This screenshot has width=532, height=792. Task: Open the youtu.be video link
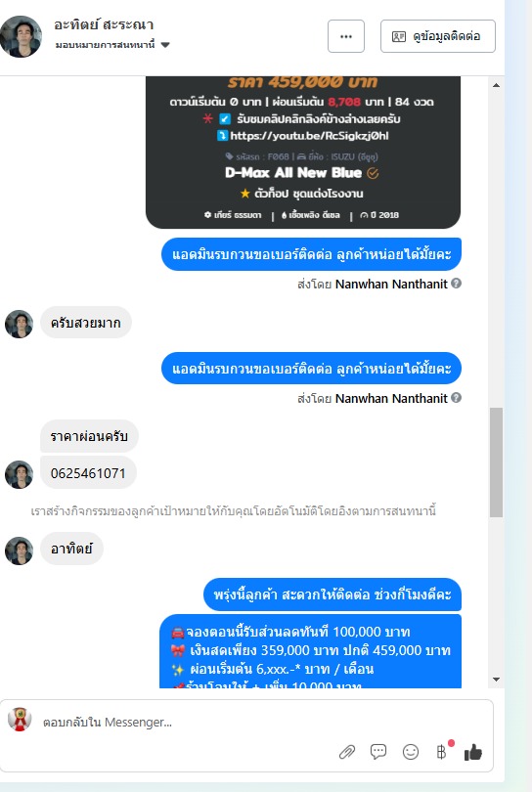[x=309, y=135]
